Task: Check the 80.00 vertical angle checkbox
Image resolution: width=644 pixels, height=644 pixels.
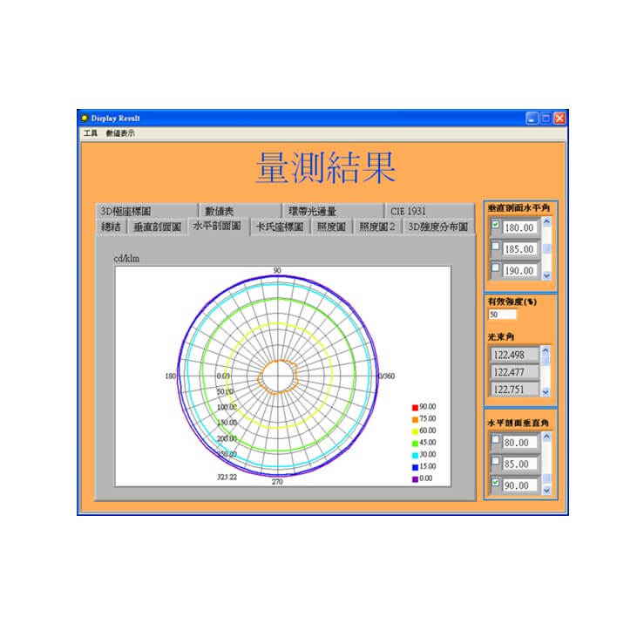Action: 495,439
